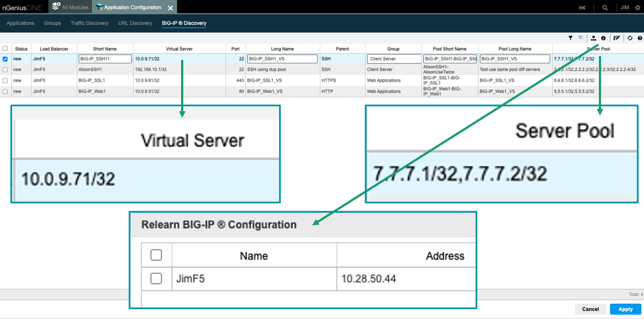This screenshot has width=644, height=319.
Task: Toggle the select-all header checkbox
Action: [x=5, y=48]
